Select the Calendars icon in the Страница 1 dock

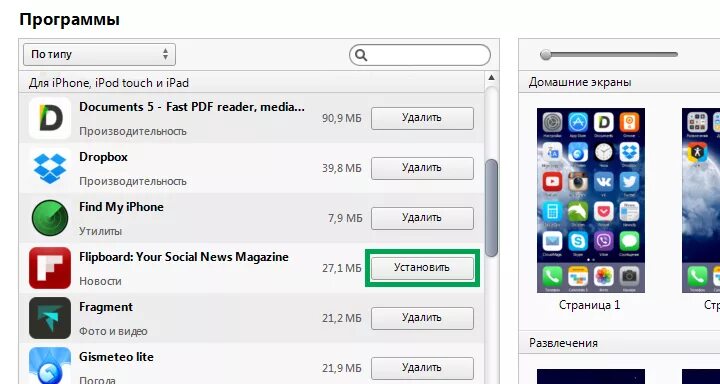(578, 276)
